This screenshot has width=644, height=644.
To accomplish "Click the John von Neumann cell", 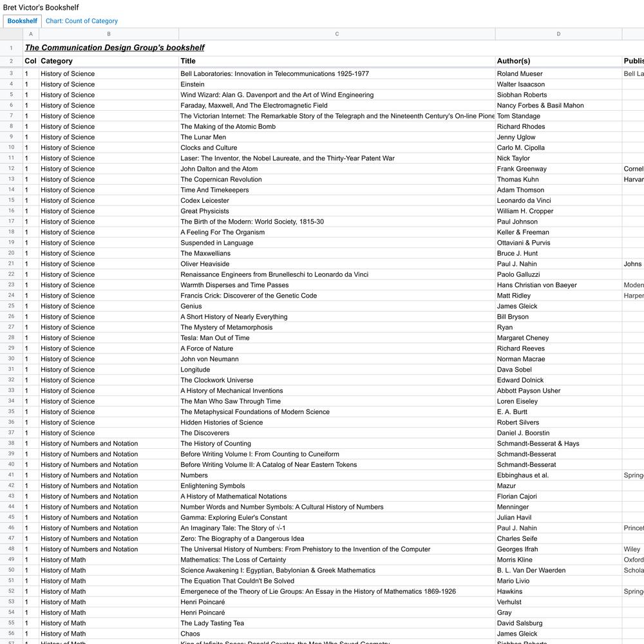I will pos(337,359).
